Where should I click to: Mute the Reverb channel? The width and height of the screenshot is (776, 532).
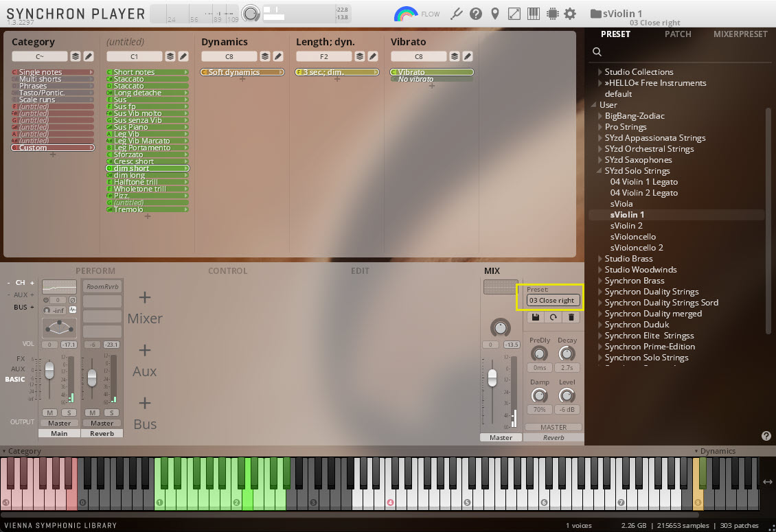(x=92, y=413)
